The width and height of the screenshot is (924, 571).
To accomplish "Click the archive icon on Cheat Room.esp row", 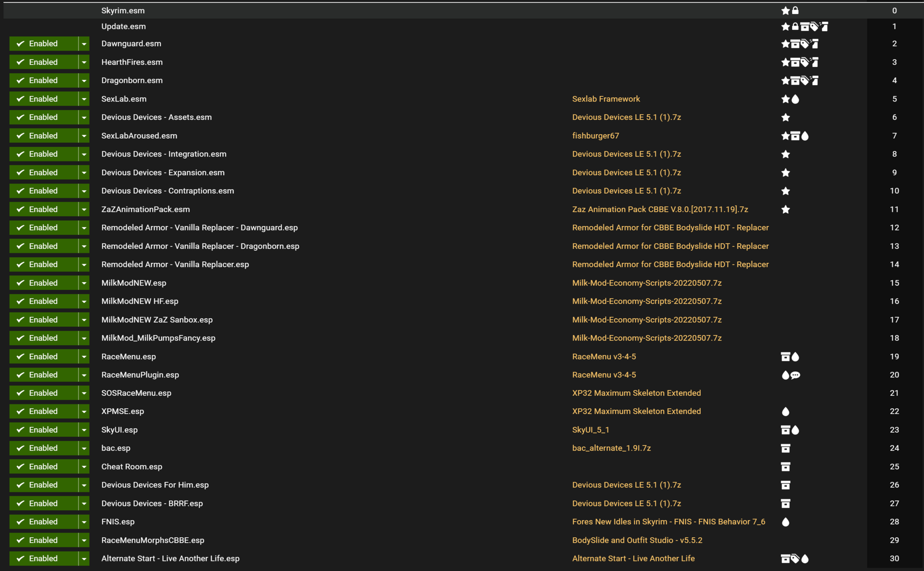I will coord(785,467).
